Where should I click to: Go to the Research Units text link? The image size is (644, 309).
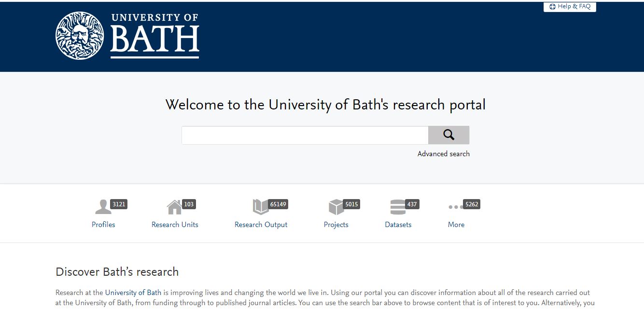[175, 225]
